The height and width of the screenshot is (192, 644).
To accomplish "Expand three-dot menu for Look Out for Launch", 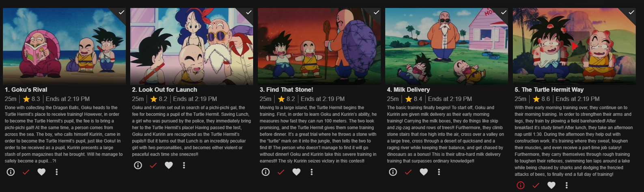I will [x=184, y=165].
